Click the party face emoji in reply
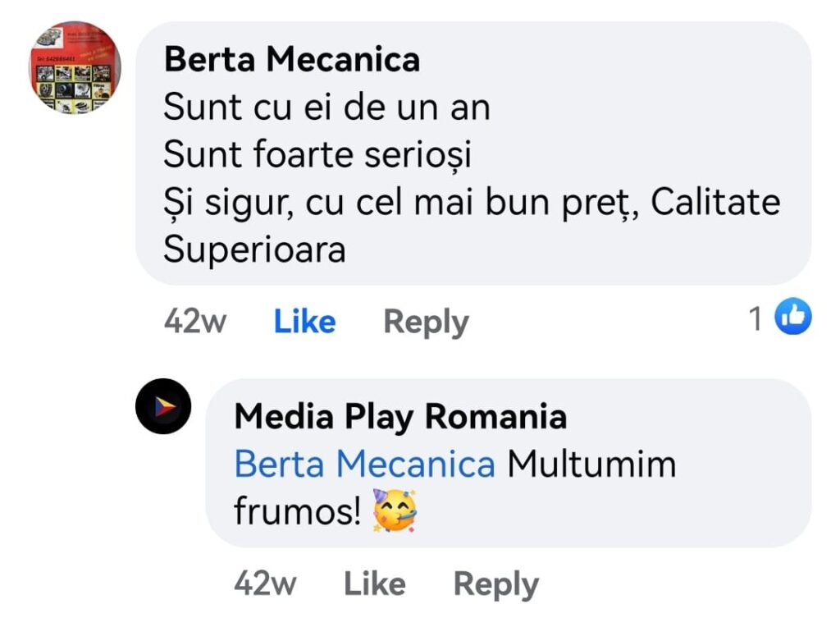 tap(395, 510)
